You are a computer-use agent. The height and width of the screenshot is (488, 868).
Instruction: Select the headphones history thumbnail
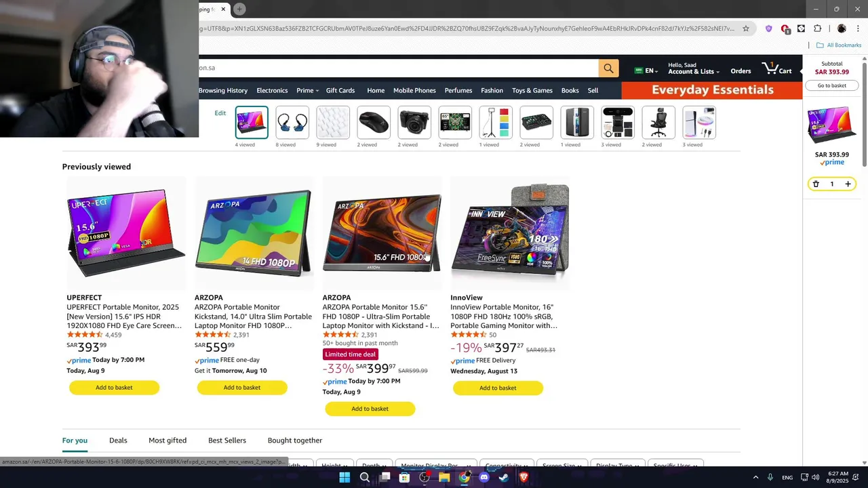click(x=292, y=123)
